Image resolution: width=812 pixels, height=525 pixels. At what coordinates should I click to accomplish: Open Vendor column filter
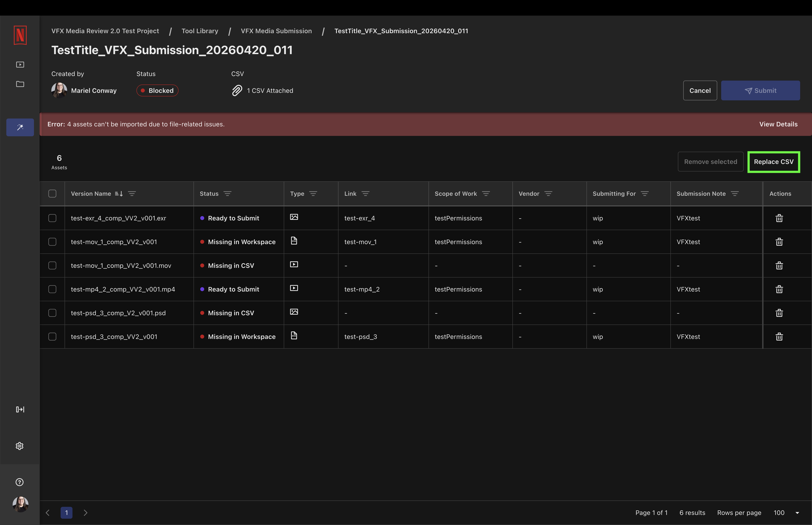(548, 194)
